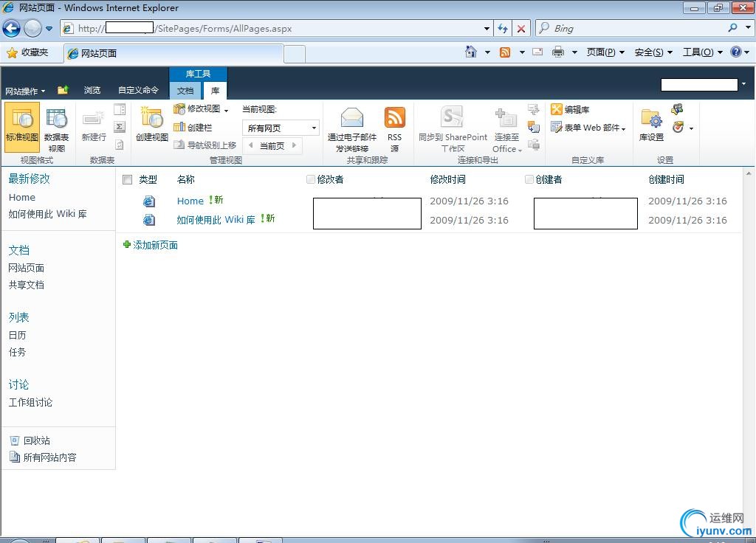Open the RSS Feed (RSS源) icon

(394, 118)
